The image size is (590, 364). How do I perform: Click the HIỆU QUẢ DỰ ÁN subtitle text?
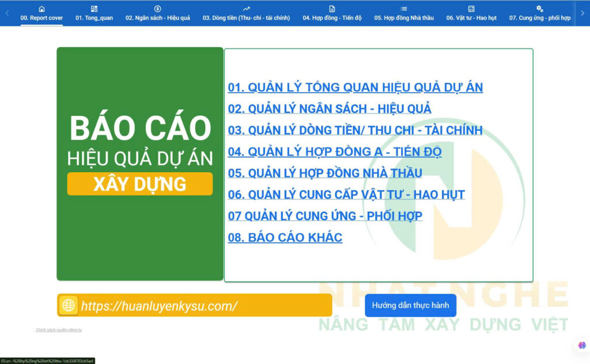pyautogui.click(x=140, y=158)
